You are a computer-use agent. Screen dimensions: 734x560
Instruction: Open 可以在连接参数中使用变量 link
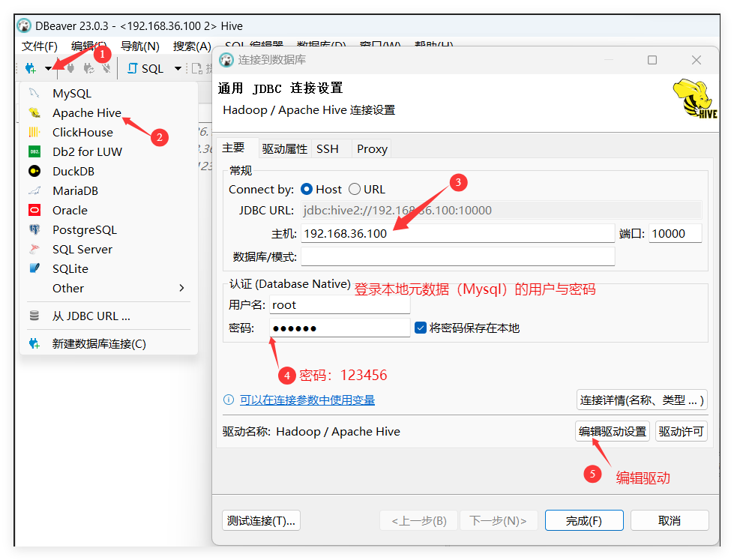point(307,400)
